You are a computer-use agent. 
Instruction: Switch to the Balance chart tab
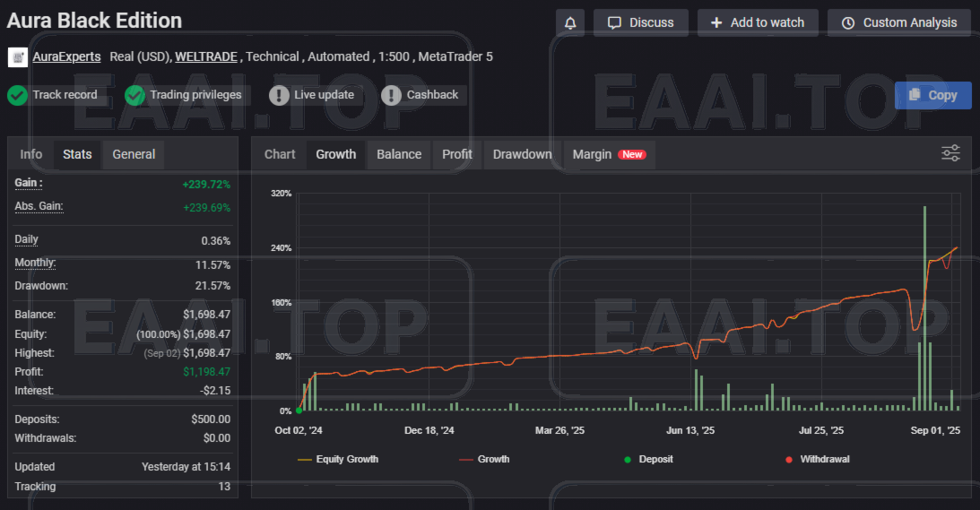click(399, 154)
